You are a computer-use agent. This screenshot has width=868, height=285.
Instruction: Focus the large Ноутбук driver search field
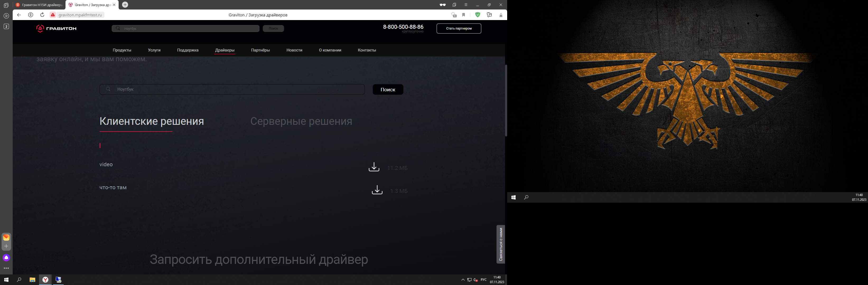[x=232, y=89]
